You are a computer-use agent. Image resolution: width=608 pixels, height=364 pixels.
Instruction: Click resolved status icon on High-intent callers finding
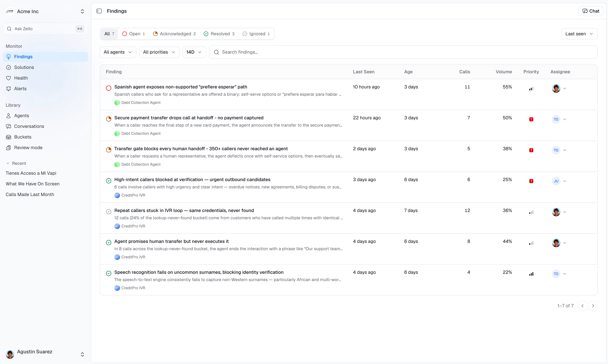coord(109,181)
